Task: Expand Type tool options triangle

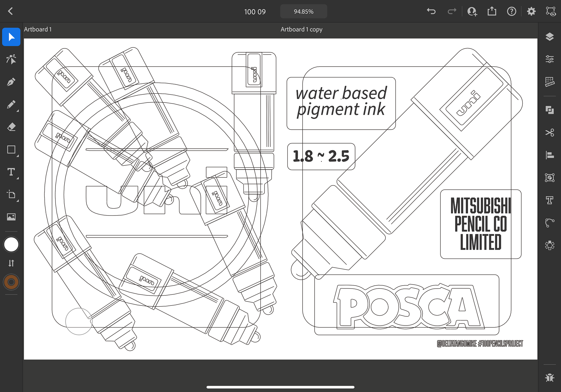Action: [18, 178]
